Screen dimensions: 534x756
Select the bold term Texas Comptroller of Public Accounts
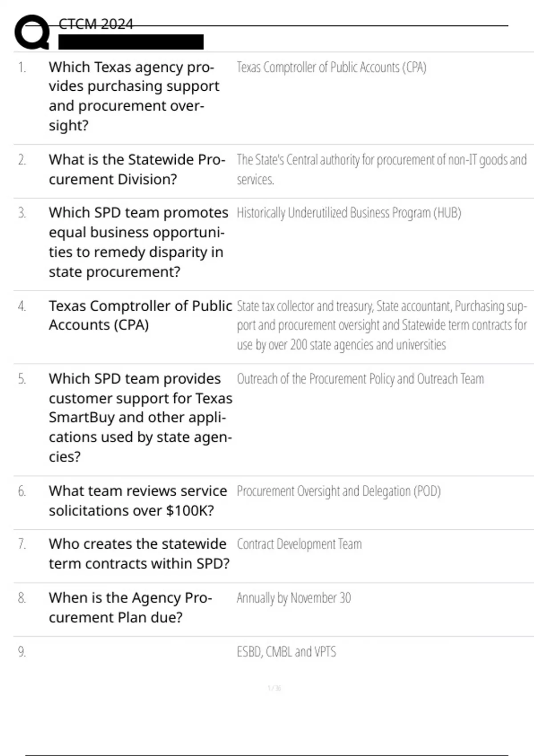(140, 315)
